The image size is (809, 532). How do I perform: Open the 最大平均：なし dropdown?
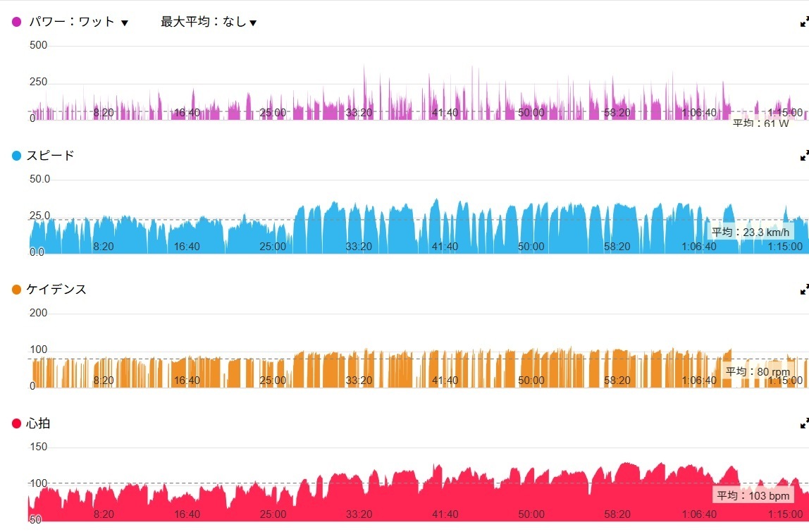(x=209, y=22)
